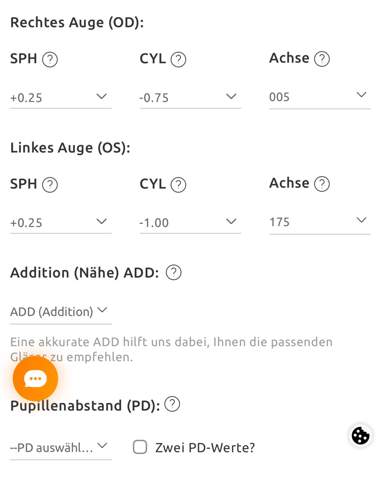Expand left eye Achse dropdown showing 175
Viewport: 381px width, 480px height.
tap(320, 222)
